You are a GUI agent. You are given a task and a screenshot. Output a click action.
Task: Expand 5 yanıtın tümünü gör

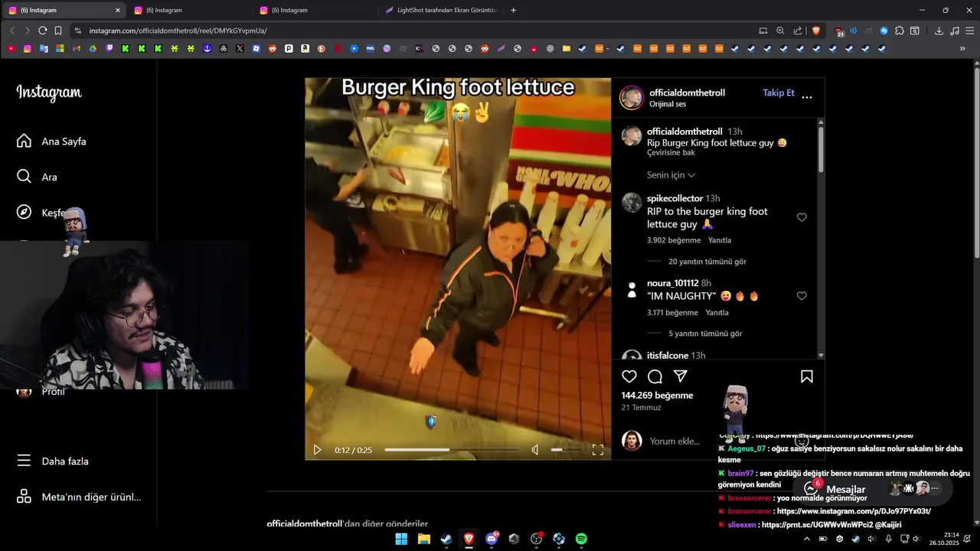(x=705, y=334)
